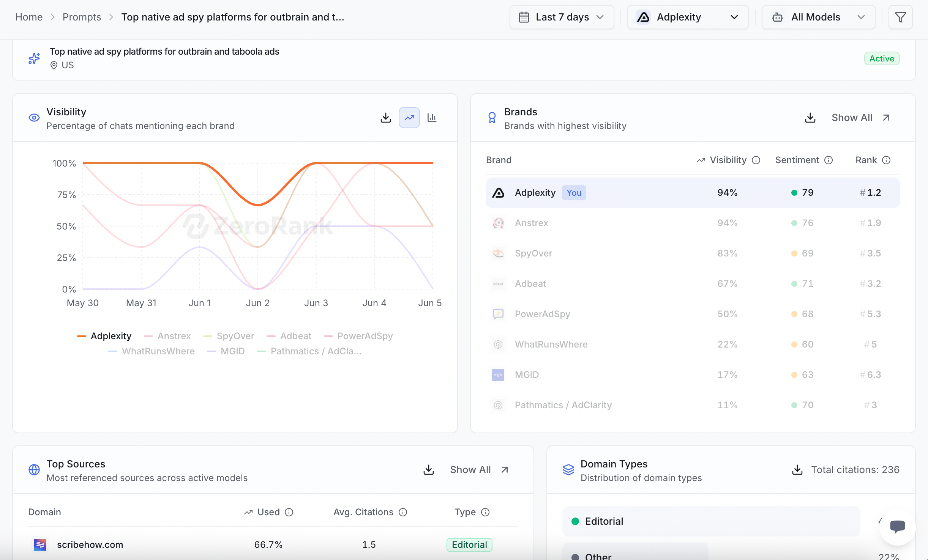Click scribehow.com's 66.7% used value
The width and height of the screenshot is (928, 560).
tap(268, 545)
